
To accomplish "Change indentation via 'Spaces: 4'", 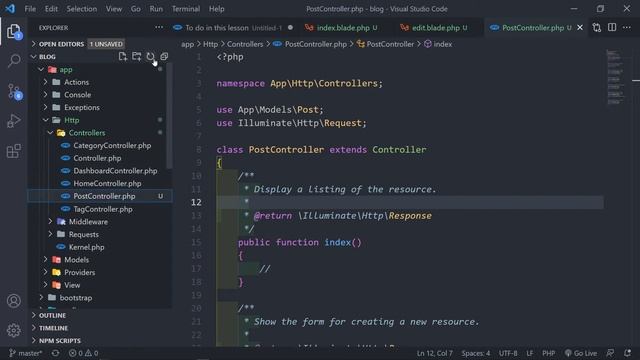I will (476, 353).
